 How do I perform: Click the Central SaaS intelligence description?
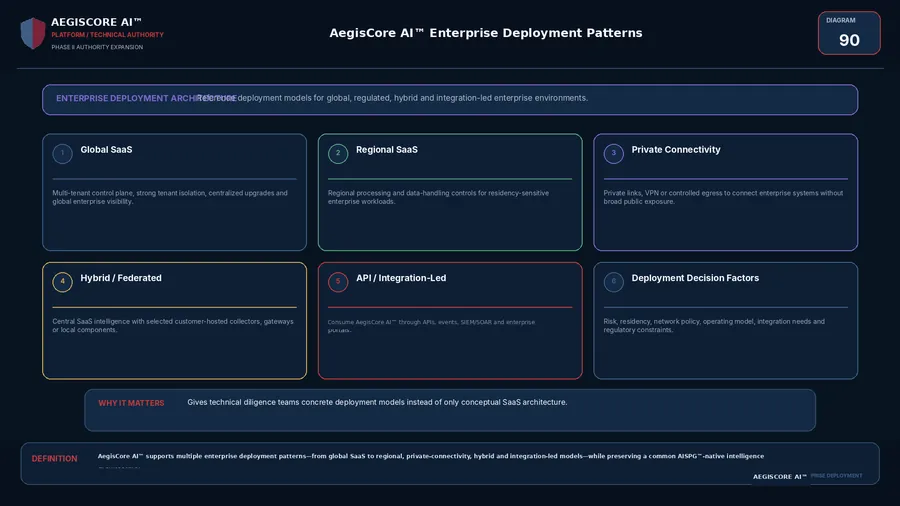point(173,325)
